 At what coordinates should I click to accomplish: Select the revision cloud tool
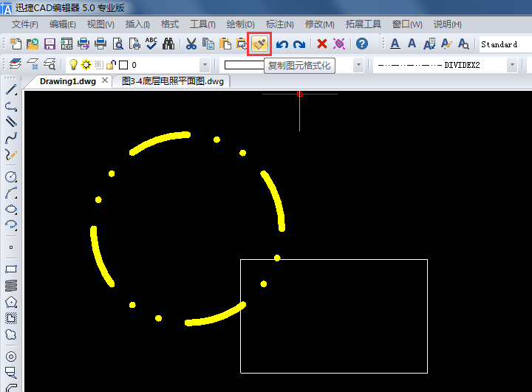point(11,334)
